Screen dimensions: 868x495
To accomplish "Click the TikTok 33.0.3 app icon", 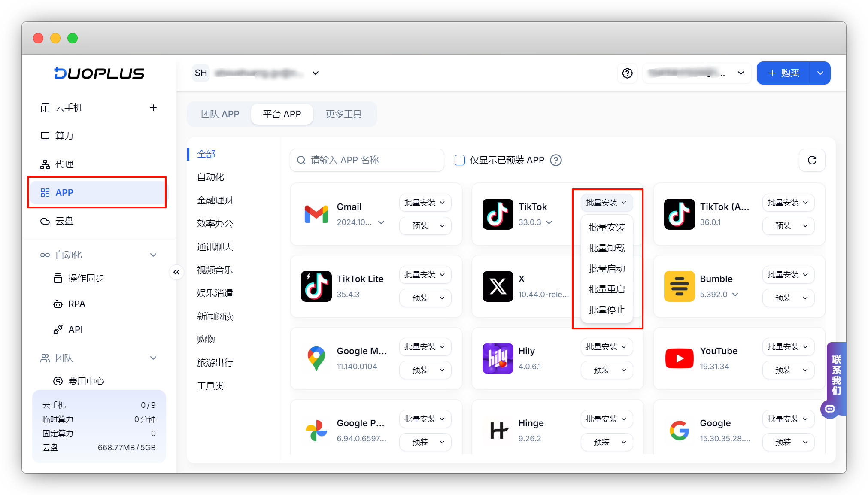I will click(x=498, y=214).
